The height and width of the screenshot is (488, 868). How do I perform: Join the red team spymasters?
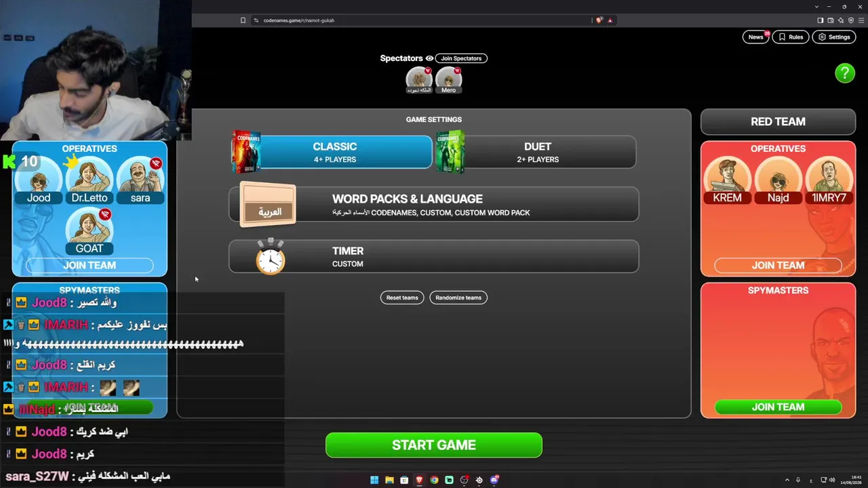pos(778,407)
